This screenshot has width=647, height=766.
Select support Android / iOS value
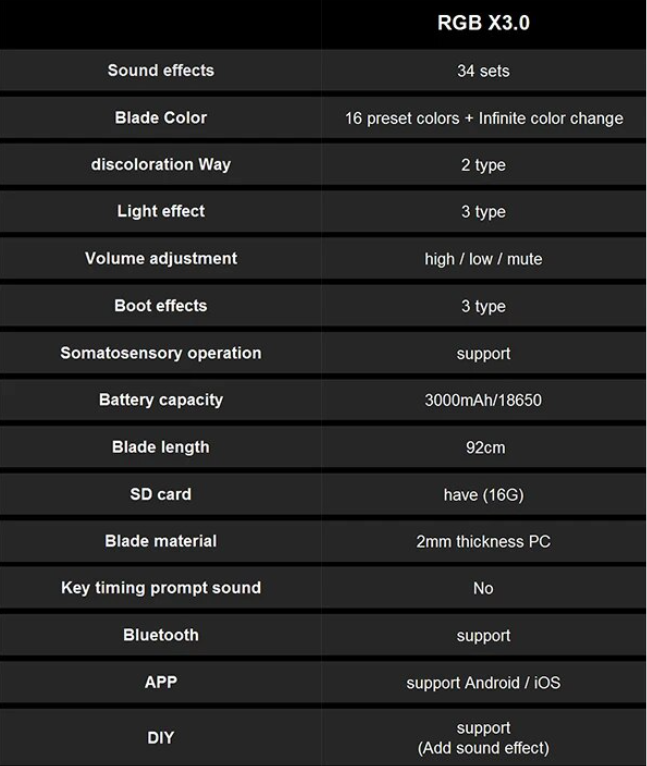point(483,683)
